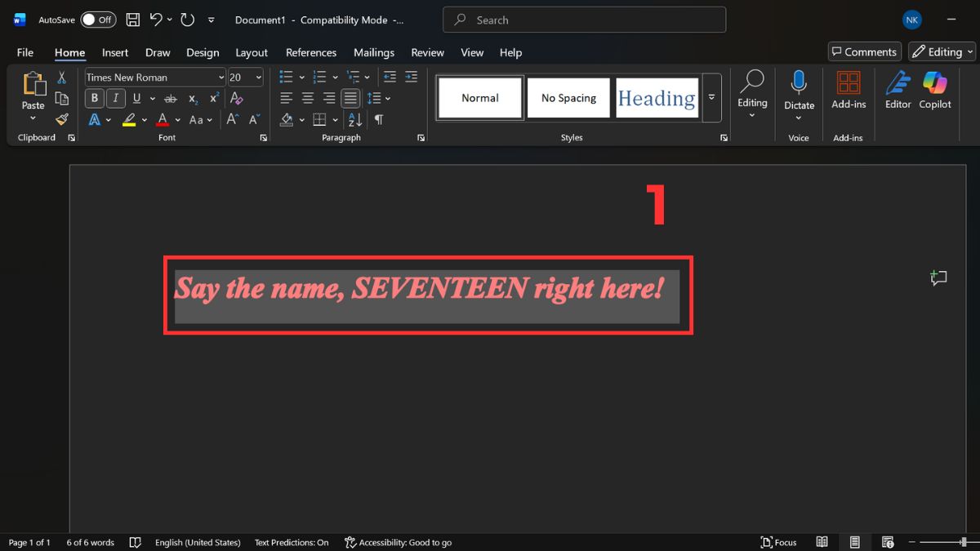This screenshot has height=551, width=980.
Task: Open the text highlight color dropdown
Action: [143, 119]
